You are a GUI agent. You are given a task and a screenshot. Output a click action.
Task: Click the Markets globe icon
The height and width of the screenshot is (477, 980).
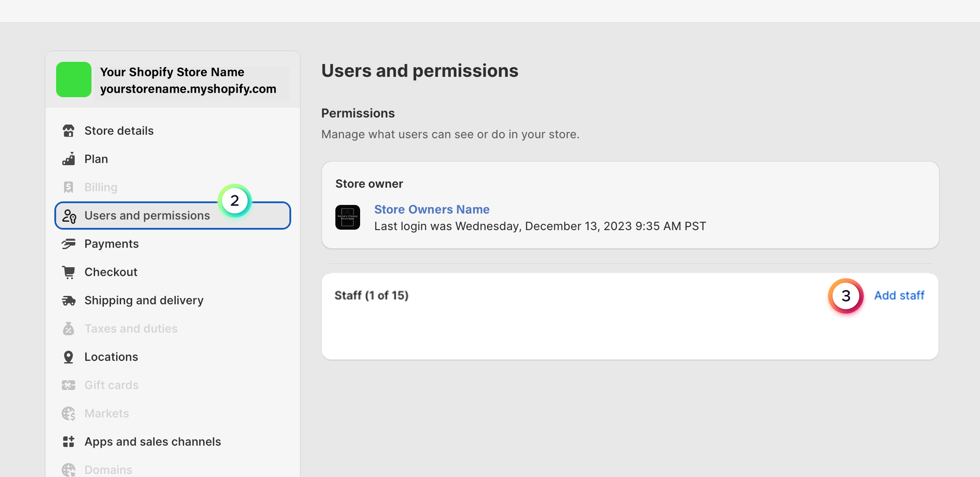pyautogui.click(x=68, y=413)
